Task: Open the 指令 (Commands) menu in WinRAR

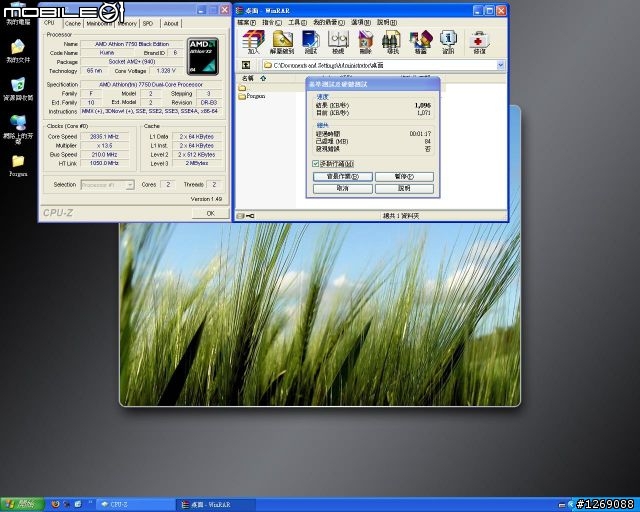Action: (x=272, y=22)
